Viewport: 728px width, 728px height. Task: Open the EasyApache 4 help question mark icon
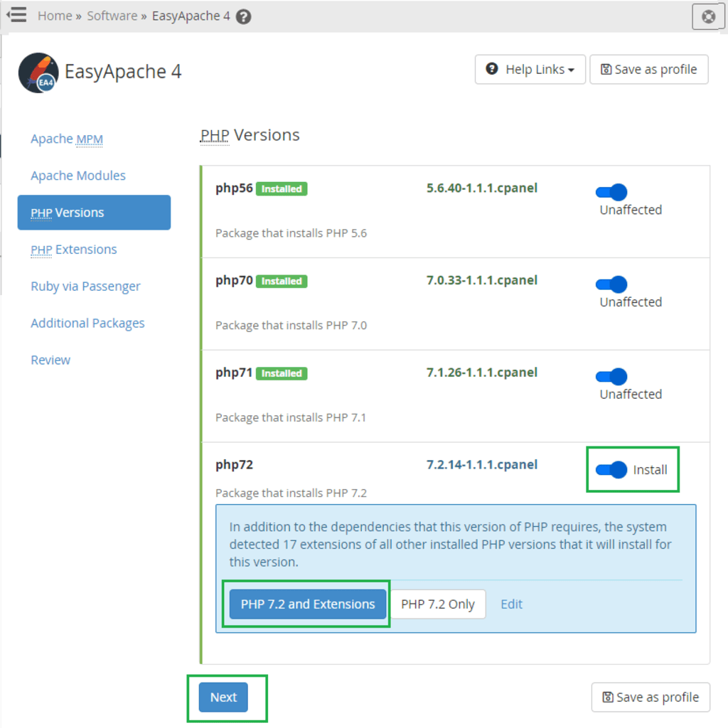point(244,17)
